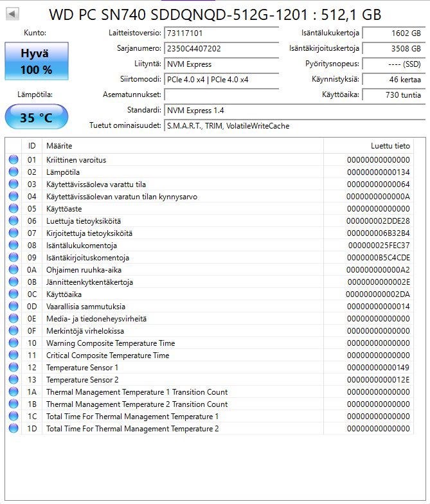Click the host reads value 1602 GB

tap(393, 33)
